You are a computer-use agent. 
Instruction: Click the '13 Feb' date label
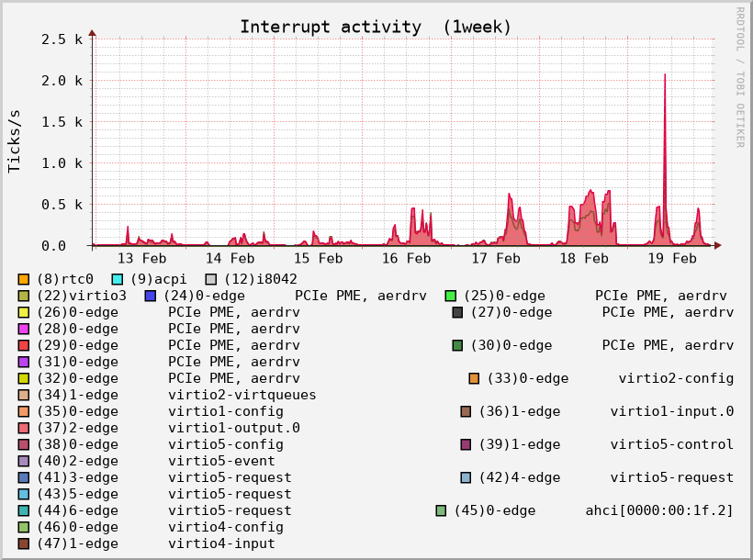[x=142, y=259]
